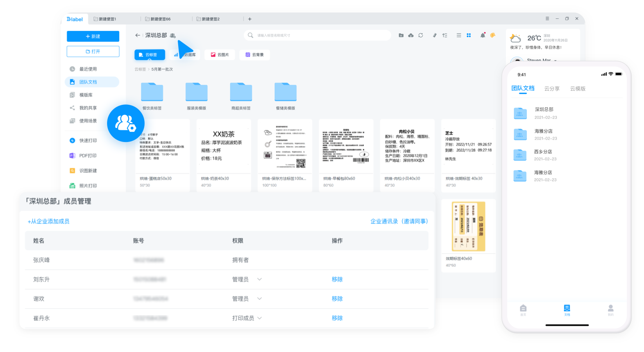Screen dimensions: 644x352
Task: Select 团队文档 in sidebar
Action: [x=92, y=82]
